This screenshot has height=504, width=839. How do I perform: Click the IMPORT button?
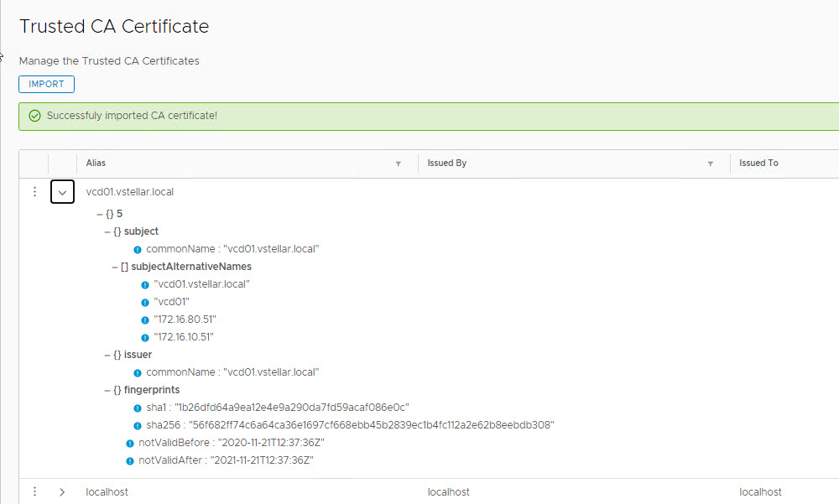coord(46,84)
